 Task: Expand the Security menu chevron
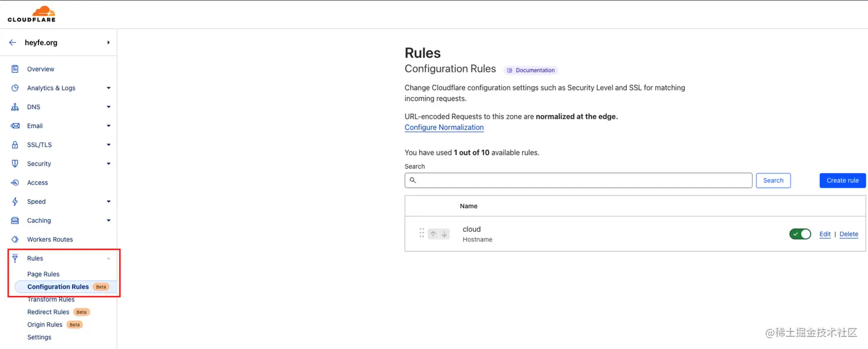108,164
